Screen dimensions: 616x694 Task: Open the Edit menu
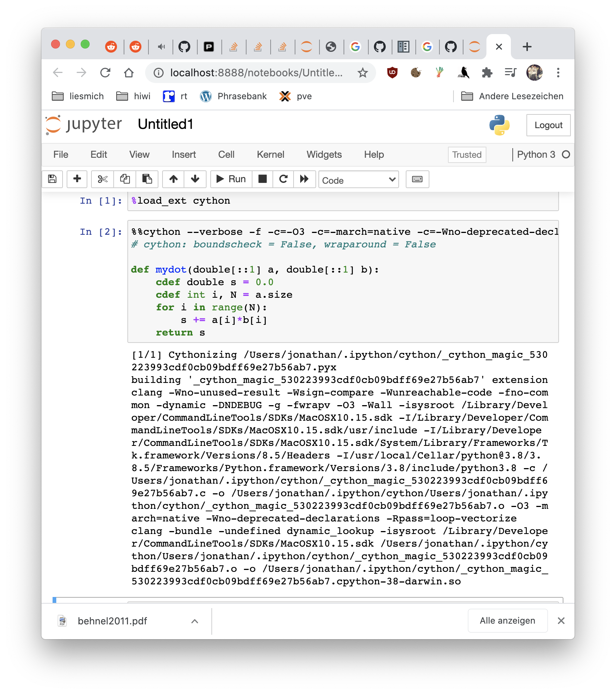[99, 154]
